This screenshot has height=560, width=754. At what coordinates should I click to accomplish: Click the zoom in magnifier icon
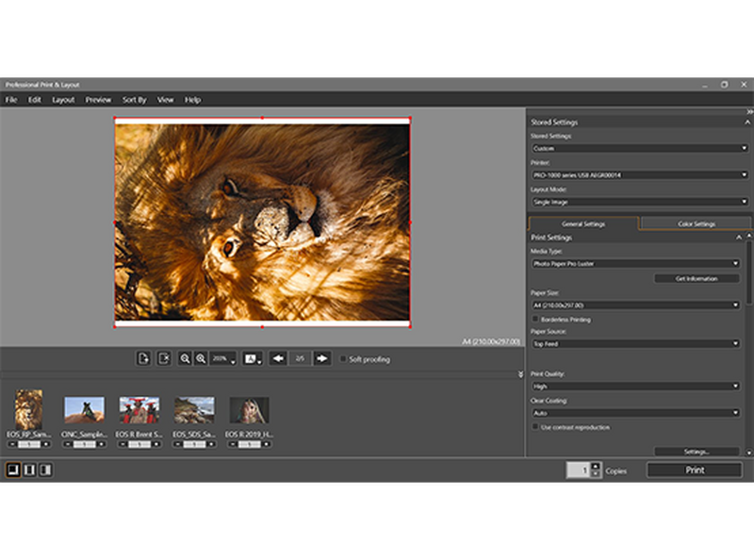tap(201, 359)
